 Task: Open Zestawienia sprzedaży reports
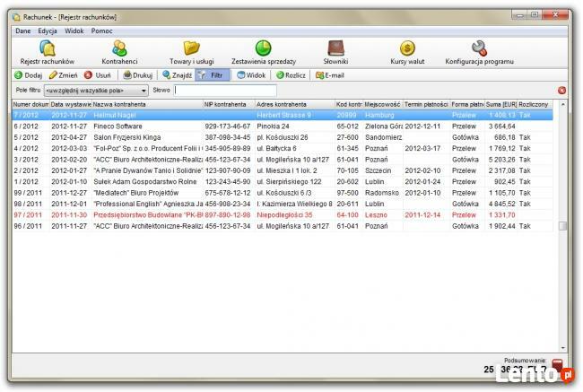(x=263, y=52)
